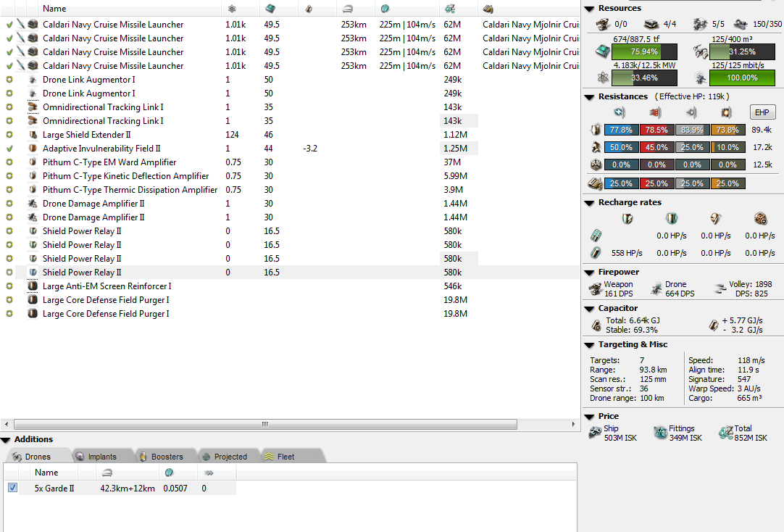
Task: Click the kinetic resistance column icon
Action: 691,112
